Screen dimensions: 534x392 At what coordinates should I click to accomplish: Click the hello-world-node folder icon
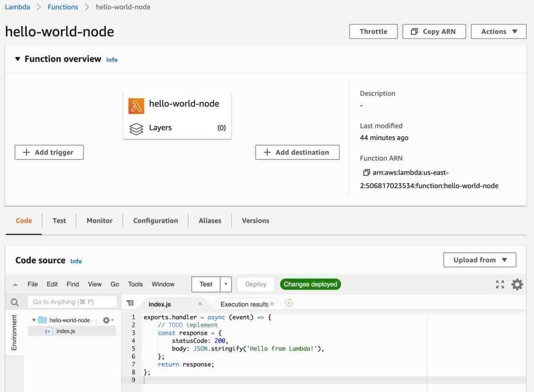point(43,320)
